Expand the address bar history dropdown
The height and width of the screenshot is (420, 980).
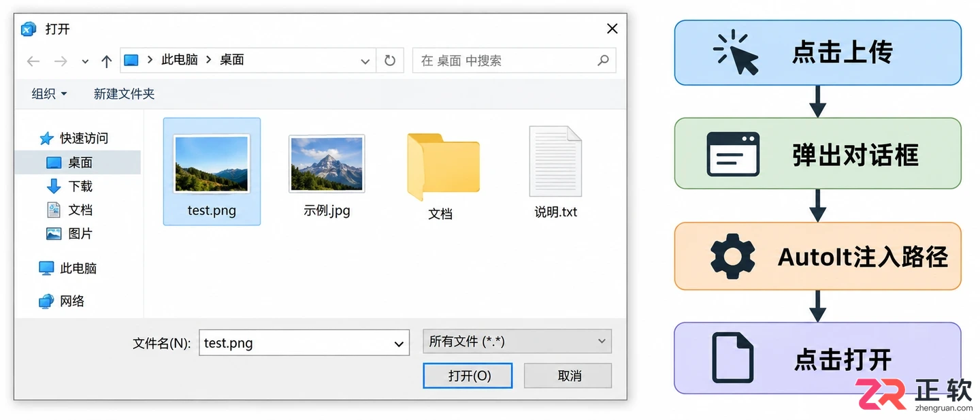(x=365, y=61)
